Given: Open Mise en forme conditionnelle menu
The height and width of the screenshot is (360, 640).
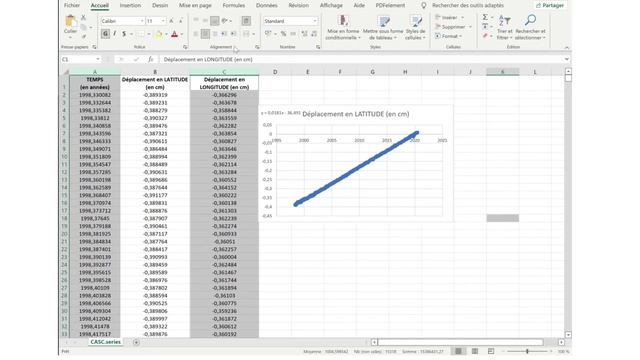Looking at the screenshot, I should coord(343,27).
